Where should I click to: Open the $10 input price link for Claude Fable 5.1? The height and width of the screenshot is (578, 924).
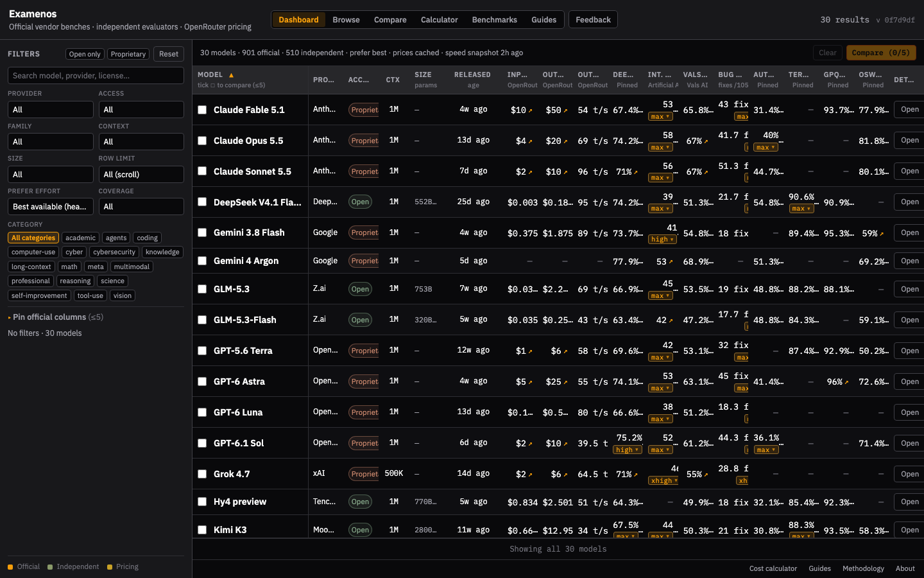522,110
